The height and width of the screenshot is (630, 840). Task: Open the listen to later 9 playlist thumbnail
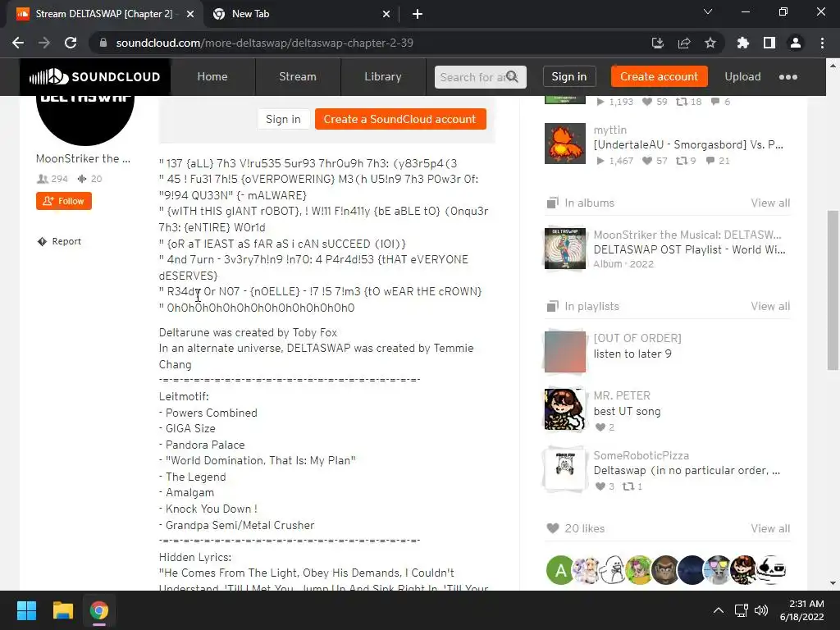coord(564,352)
